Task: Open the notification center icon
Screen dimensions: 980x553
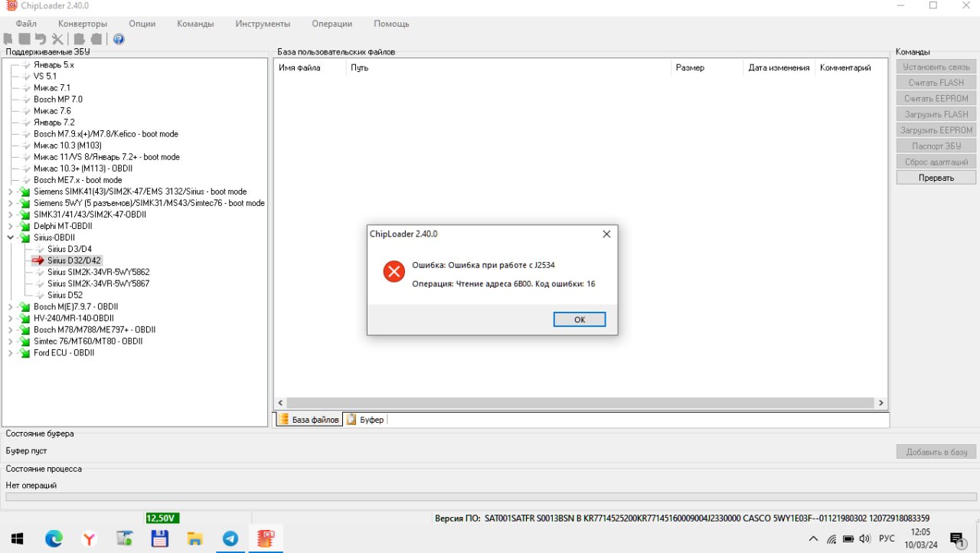Action: tap(956, 539)
